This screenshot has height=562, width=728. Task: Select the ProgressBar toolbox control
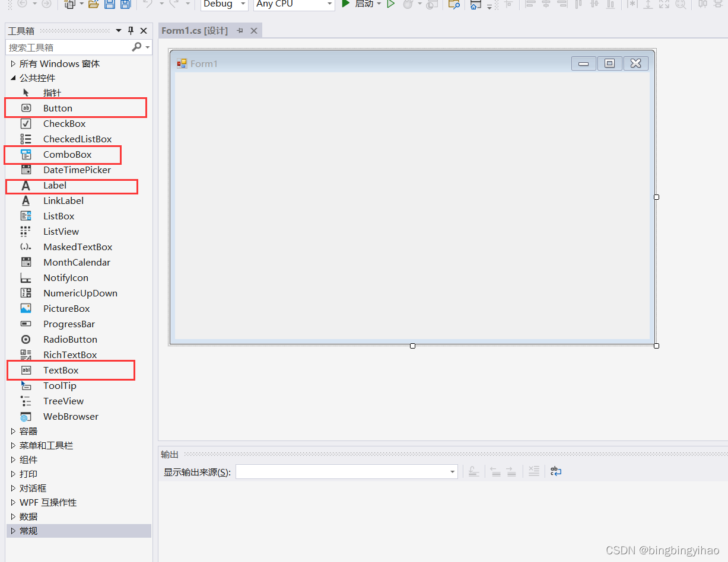click(x=78, y=324)
